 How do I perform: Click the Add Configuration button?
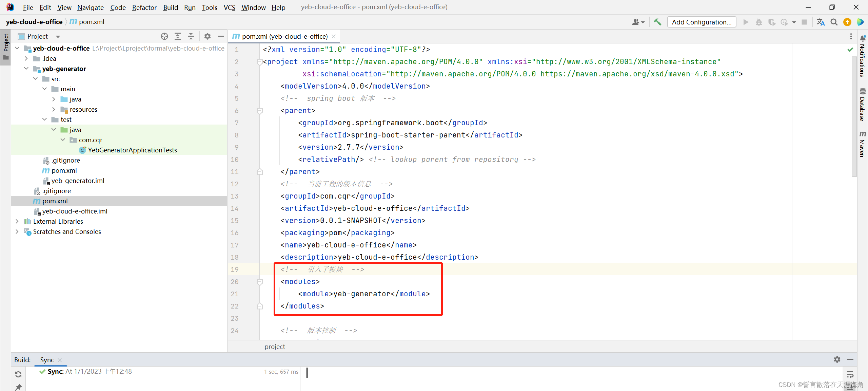click(702, 22)
